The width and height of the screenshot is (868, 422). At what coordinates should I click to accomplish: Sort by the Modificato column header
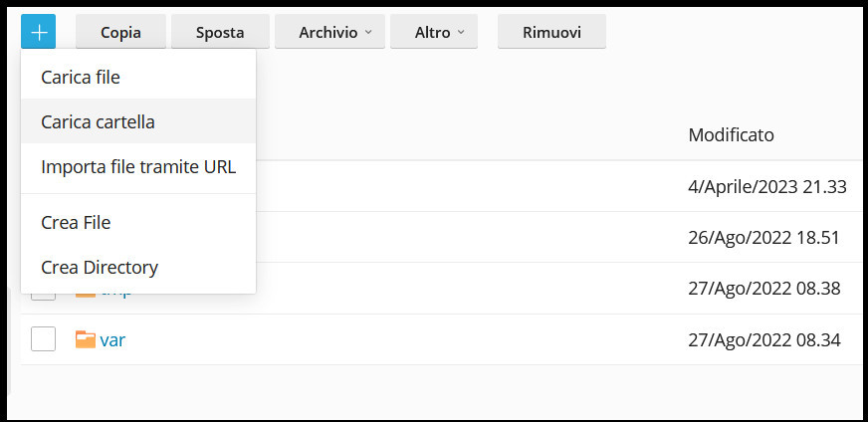731,134
